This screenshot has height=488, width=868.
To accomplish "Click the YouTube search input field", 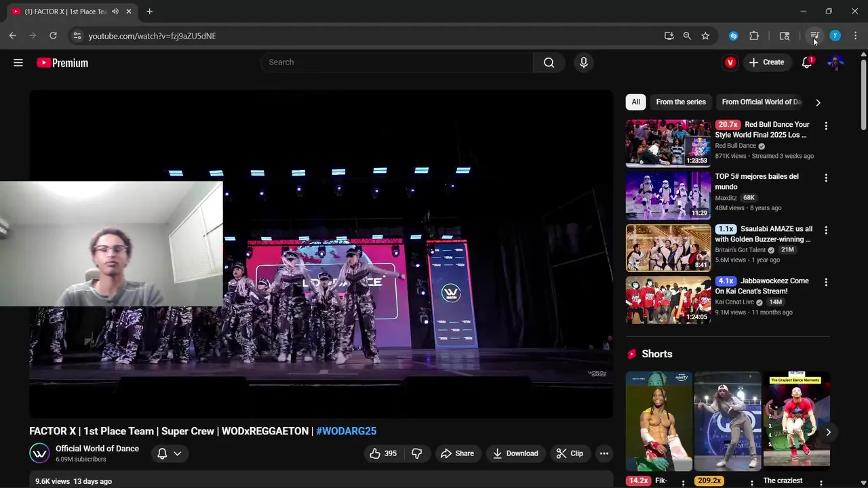I will pos(397,62).
